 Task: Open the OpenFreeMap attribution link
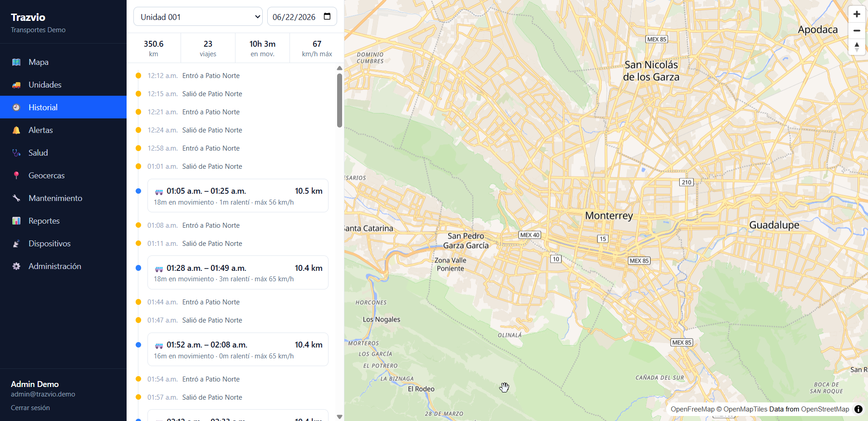(692, 409)
